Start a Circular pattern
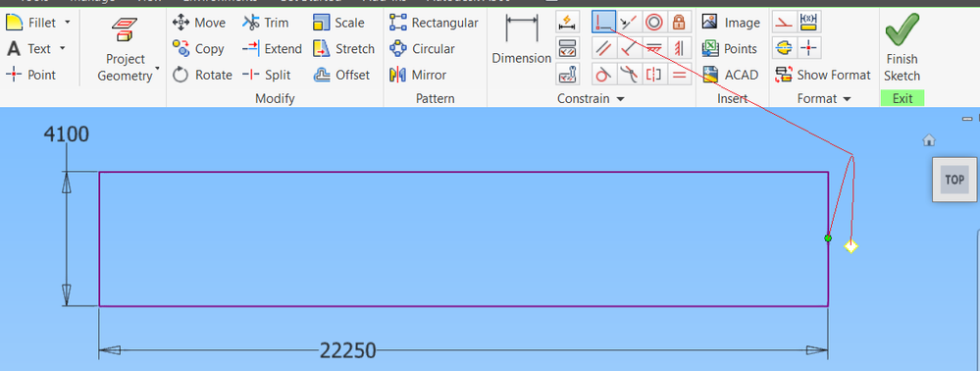The width and height of the screenshot is (980, 371). tap(422, 49)
